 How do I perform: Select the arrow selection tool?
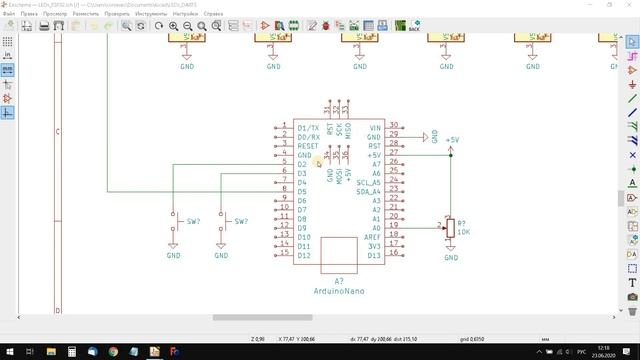632,42
